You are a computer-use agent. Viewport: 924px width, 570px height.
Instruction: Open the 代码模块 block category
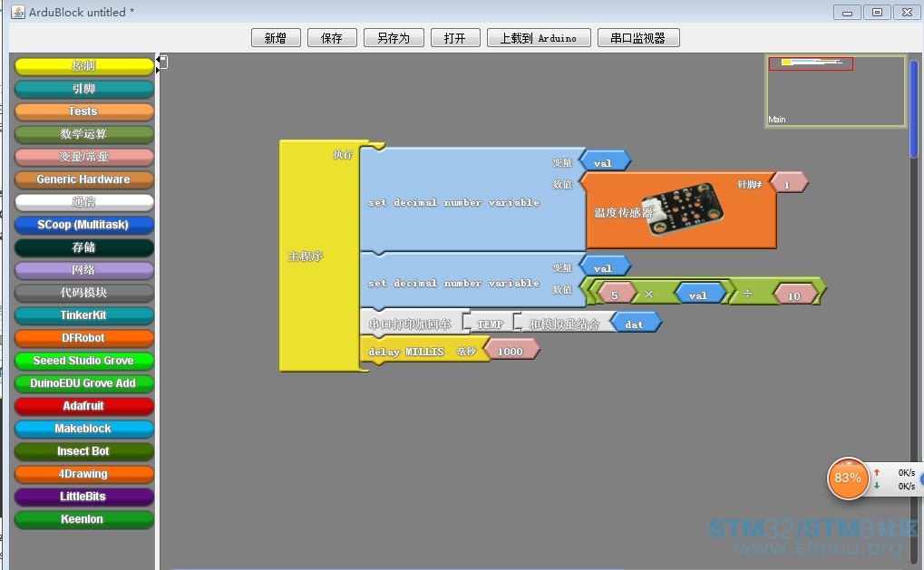click(83, 293)
